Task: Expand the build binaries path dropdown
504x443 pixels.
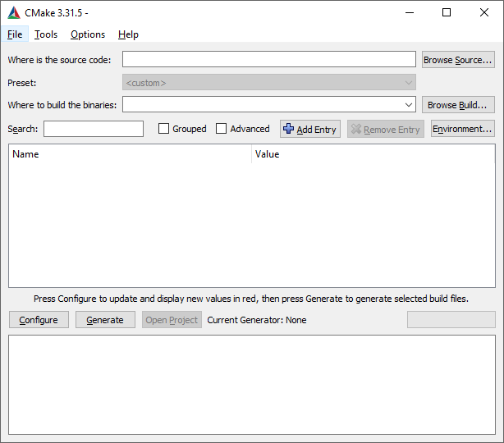Action: click(x=409, y=105)
